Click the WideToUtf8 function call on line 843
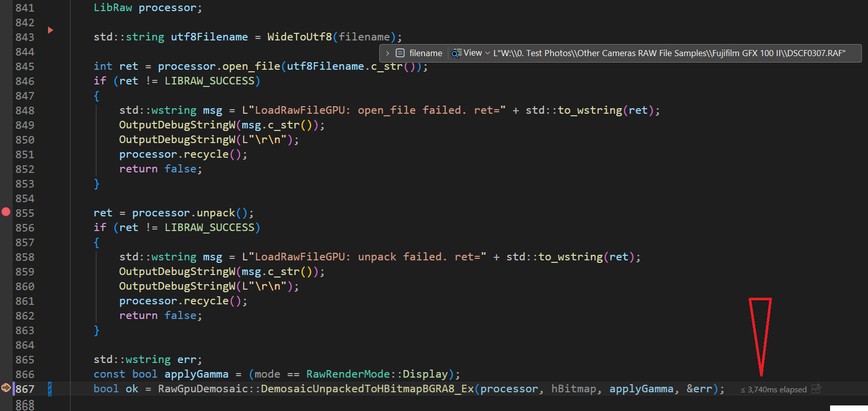This screenshot has width=868, height=411. (x=299, y=37)
